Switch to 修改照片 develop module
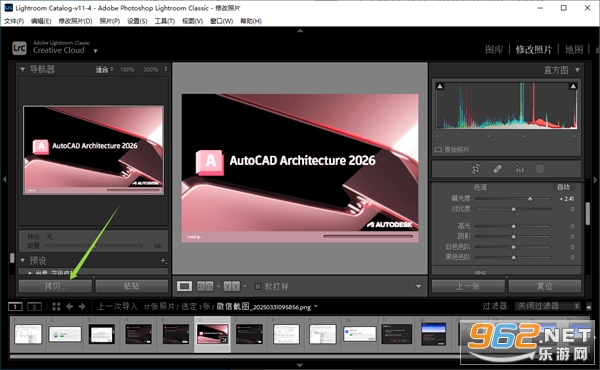Screen dimensions: 600x370 point(534,49)
